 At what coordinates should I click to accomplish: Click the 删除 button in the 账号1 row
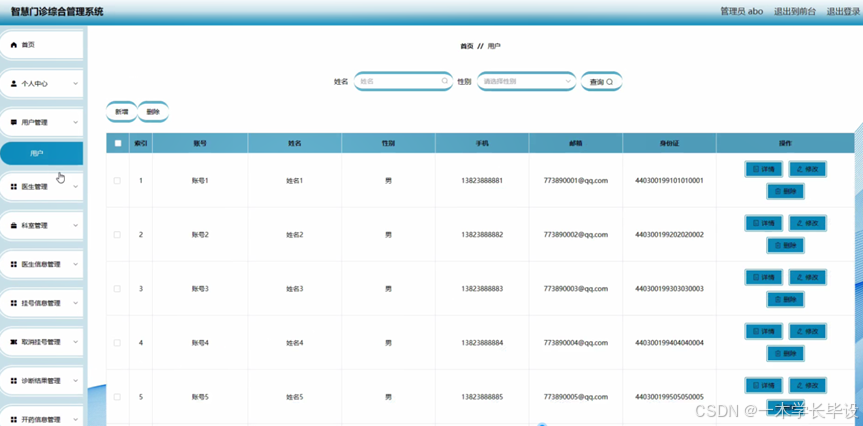tap(785, 191)
